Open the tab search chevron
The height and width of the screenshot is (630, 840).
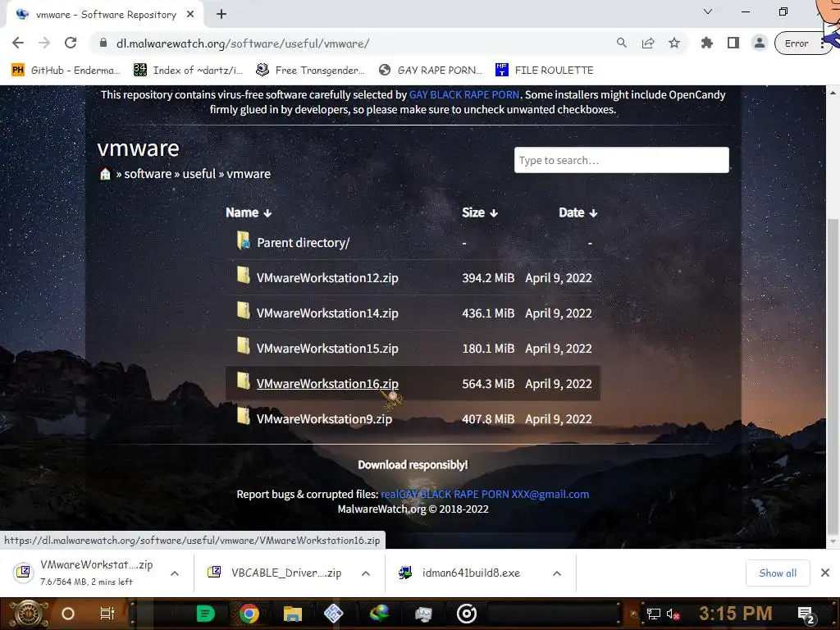coord(708,11)
